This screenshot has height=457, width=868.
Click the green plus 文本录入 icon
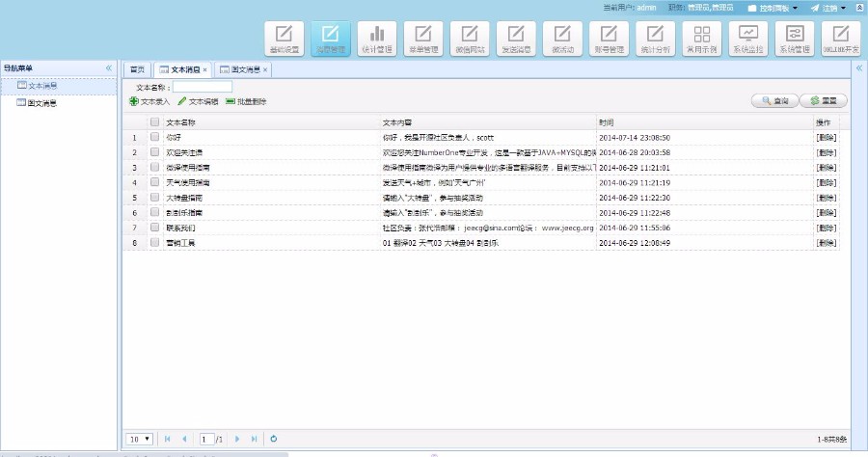click(133, 101)
